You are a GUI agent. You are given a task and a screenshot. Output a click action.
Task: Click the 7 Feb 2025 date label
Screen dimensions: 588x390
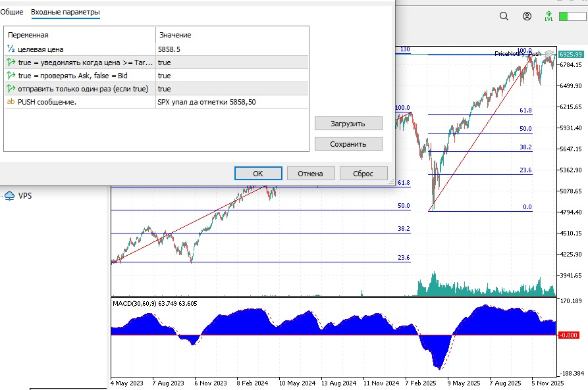[420, 383]
